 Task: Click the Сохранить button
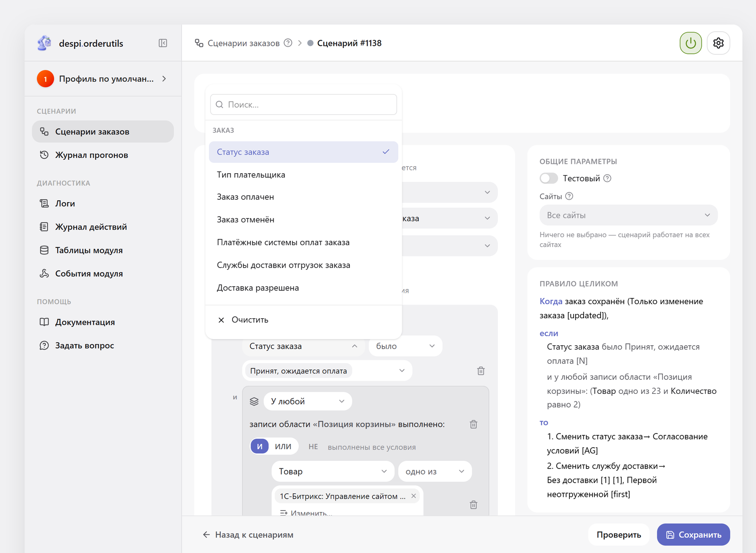click(x=693, y=535)
